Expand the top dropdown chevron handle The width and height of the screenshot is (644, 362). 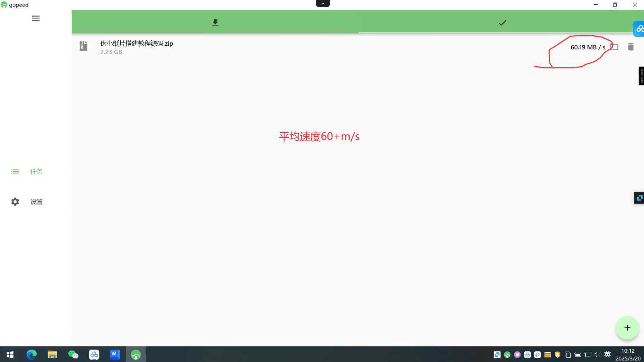point(323,4)
